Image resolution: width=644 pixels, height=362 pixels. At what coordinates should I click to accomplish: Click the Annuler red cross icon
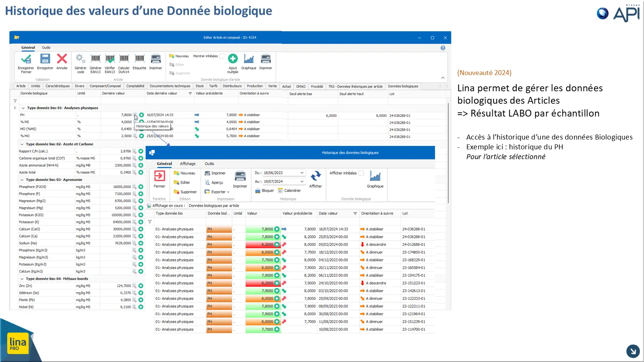coord(62,59)
